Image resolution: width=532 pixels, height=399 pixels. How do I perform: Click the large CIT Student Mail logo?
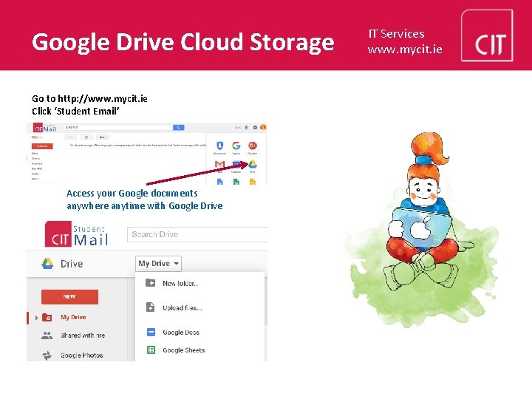click(x=77, y=234)
